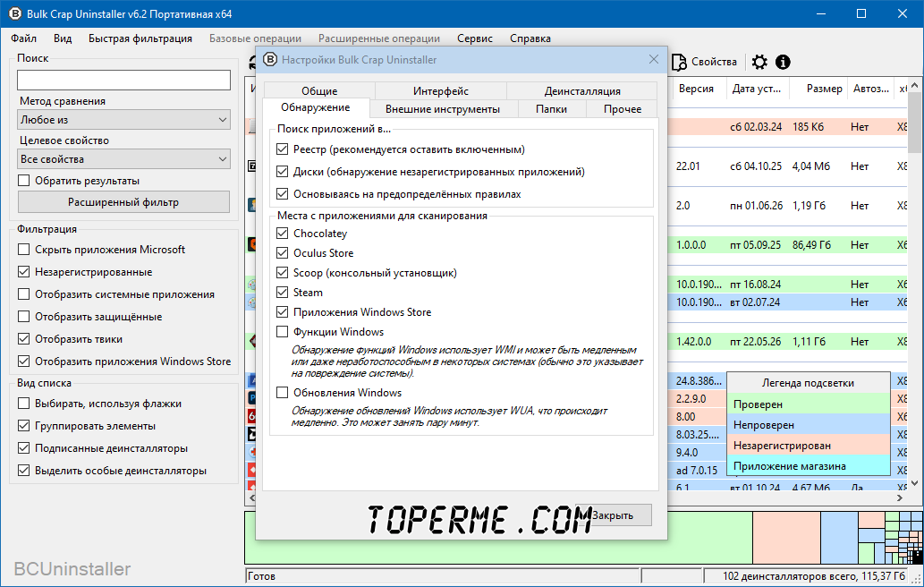
Task: Toggle Приложения Windows Store in settings dialog
Action: point(283,312)
